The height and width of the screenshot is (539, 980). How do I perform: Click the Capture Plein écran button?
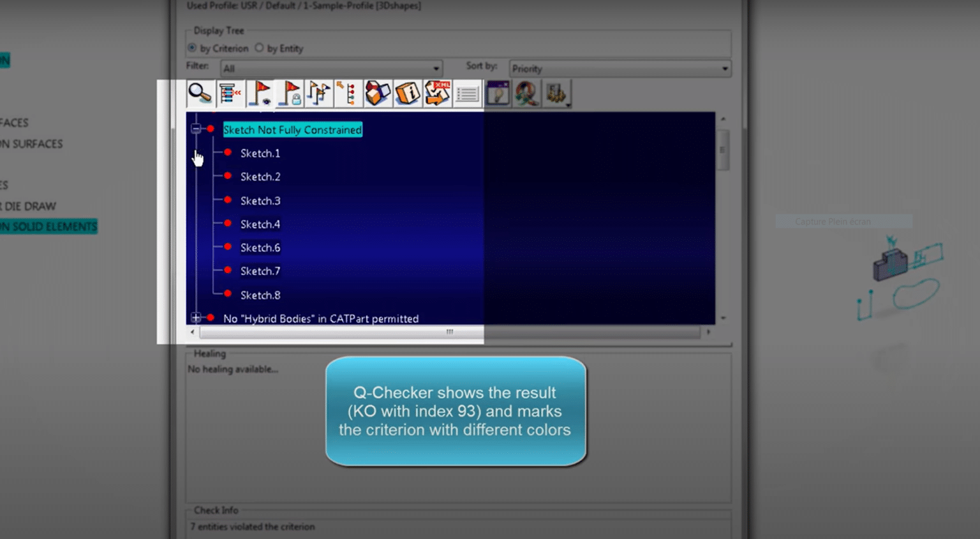click(x=843, y=221)
